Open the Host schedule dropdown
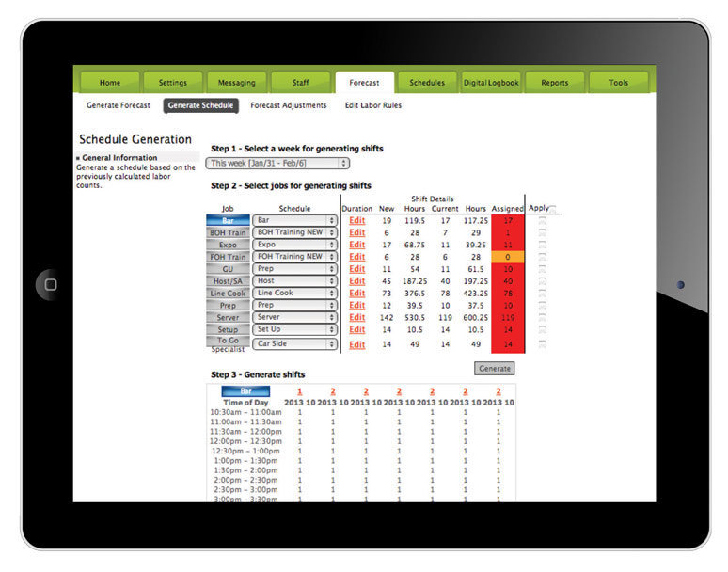This screenshot has height=572, width=728. click(294, 280)
